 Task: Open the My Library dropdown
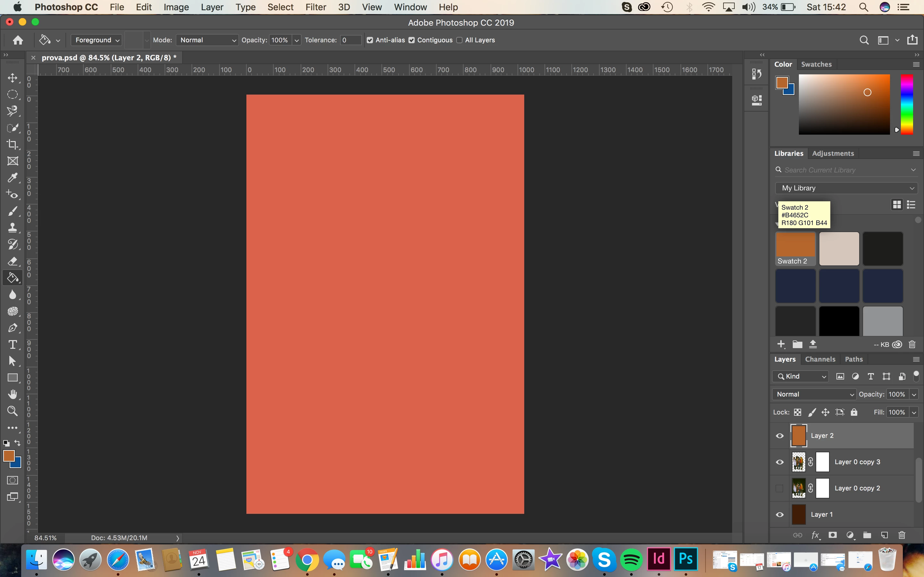click(847, 188)
